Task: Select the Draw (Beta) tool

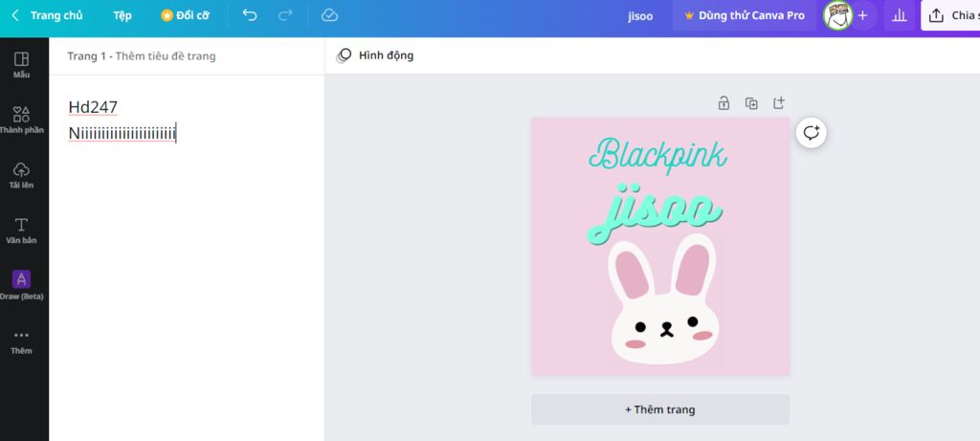Action: pos(21,285)
